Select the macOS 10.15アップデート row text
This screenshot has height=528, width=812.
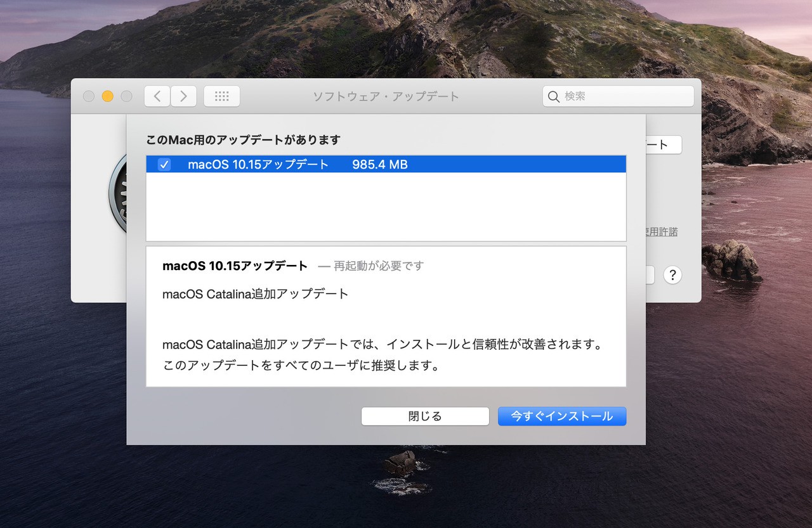coord(258,165)
